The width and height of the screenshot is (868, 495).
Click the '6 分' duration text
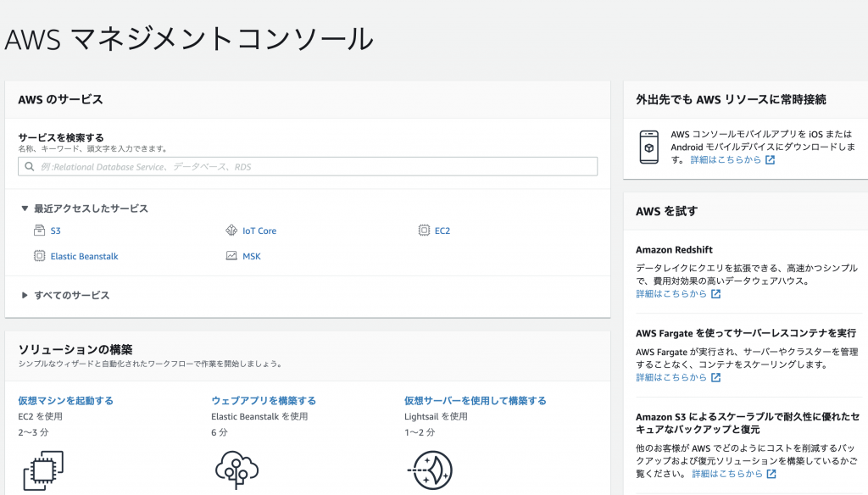[x=220, y=432]
